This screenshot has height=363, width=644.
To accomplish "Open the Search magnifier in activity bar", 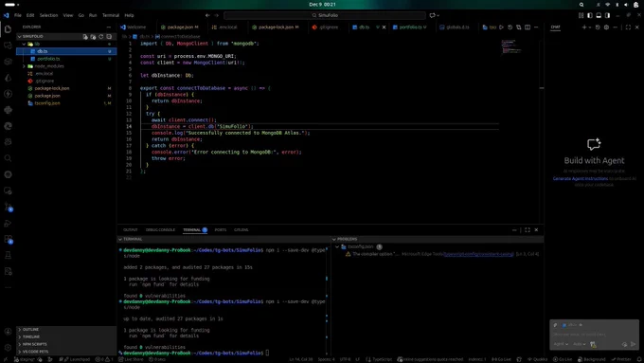I will (x=8, y=158).
